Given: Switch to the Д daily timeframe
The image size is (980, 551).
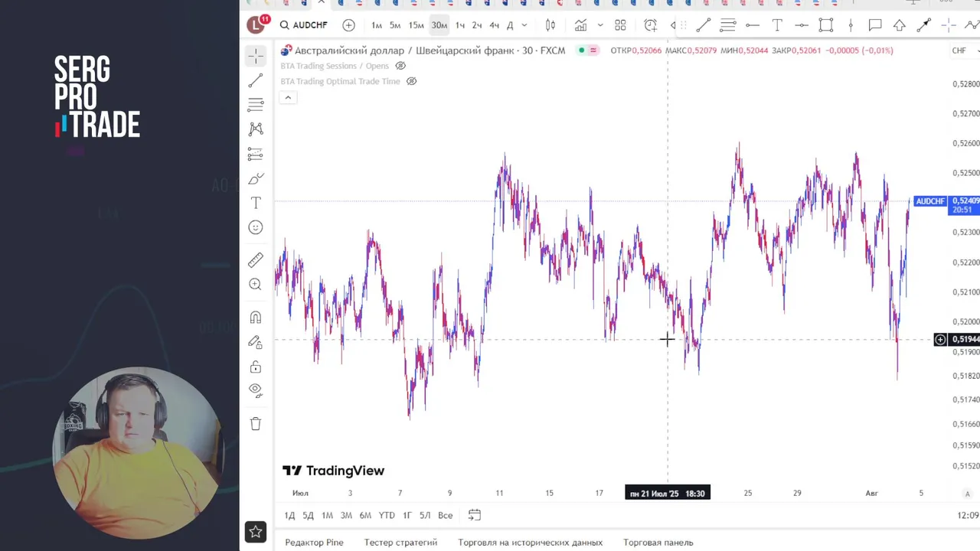Looking at the screenshot, I should 510,25.
